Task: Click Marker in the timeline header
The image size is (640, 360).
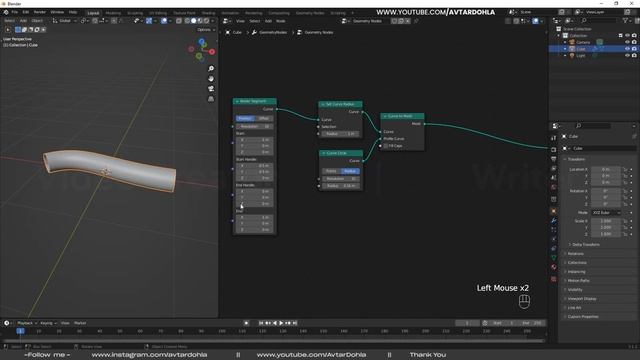Action: pyautogui.click(x=80, y=323)
